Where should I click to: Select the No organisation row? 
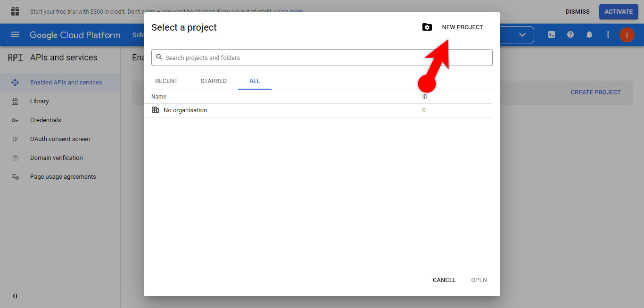pyautogui.click(x=318, y=110)
